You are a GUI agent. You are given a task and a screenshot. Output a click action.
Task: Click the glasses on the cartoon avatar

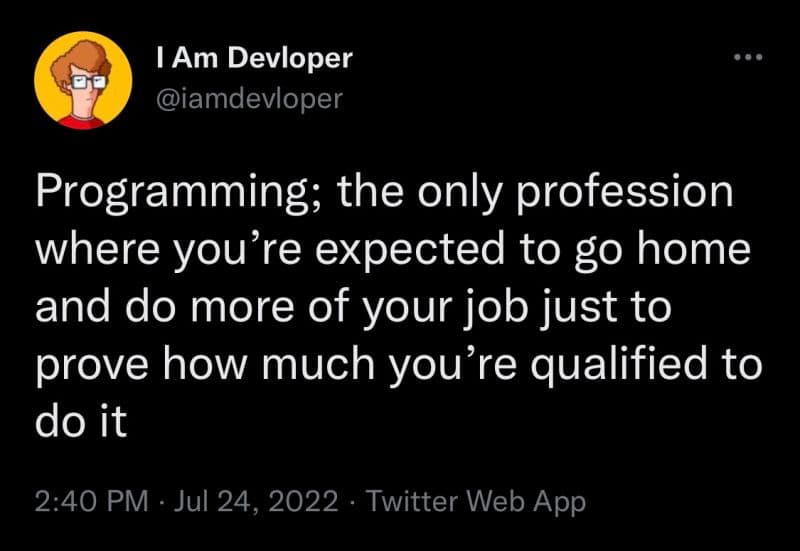(x=88, y=81)
